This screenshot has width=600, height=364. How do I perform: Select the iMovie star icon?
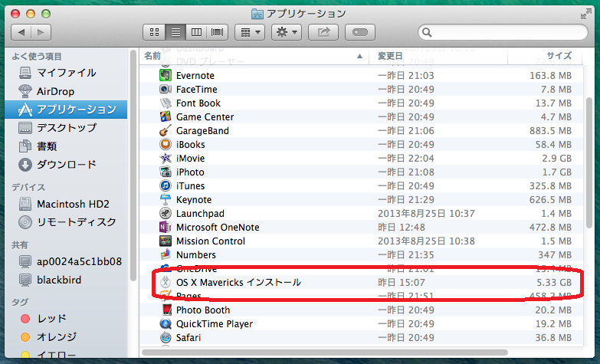click(x=166, y=158)
